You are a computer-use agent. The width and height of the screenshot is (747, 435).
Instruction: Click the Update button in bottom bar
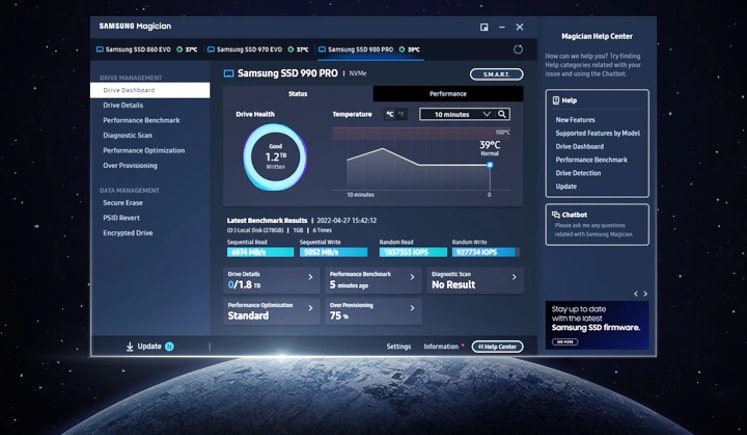tap(150, 346)
